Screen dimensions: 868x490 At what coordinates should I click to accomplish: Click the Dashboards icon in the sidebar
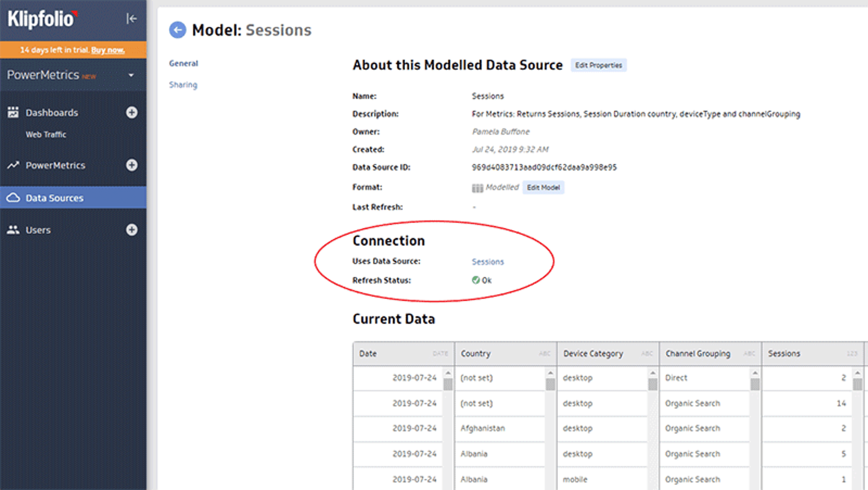(x=13, y=112)
